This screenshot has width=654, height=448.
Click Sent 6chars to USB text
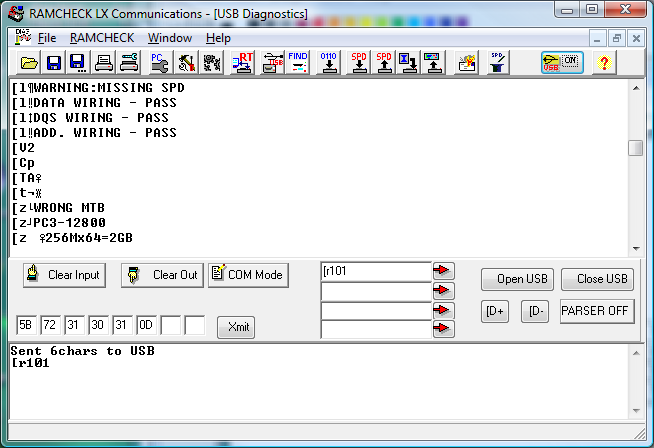coord(83,351)
